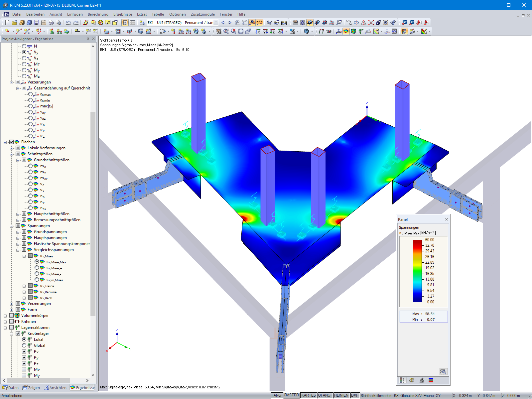Toggle the KARTES status bar button
532x399 pixels.
(x=309, y=395)
